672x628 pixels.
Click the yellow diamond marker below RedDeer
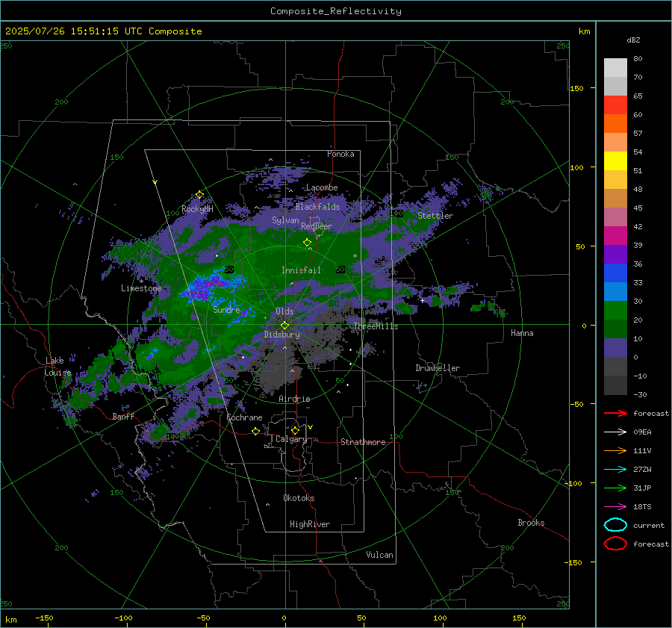[307, 243]
